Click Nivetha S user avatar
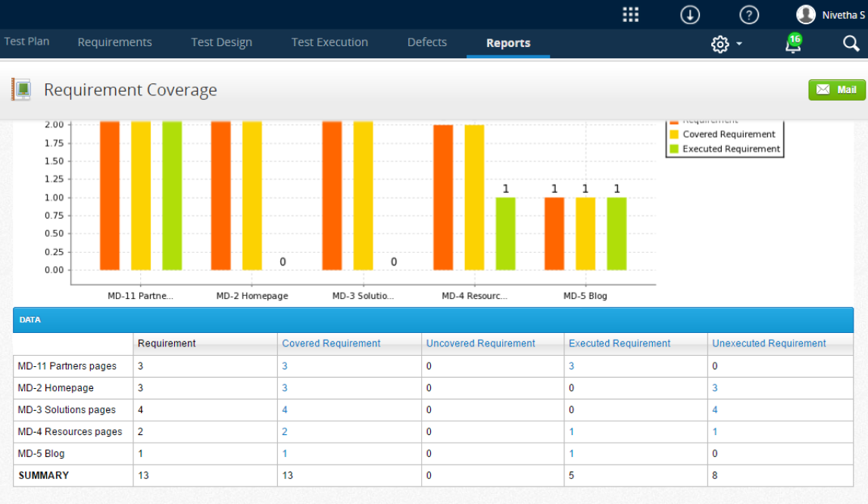The image size is (868, 504). pyautogui.click(x=806, y=14)
